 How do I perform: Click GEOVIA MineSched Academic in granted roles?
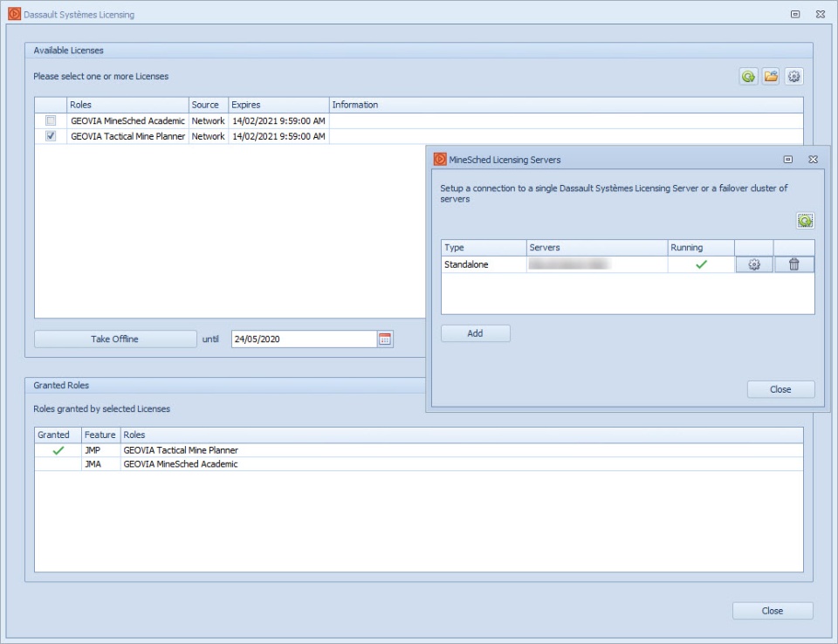(181, 464)
